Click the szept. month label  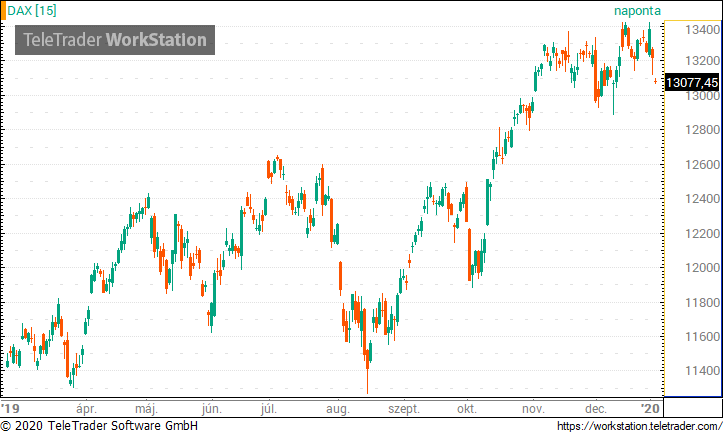point(404,409)
